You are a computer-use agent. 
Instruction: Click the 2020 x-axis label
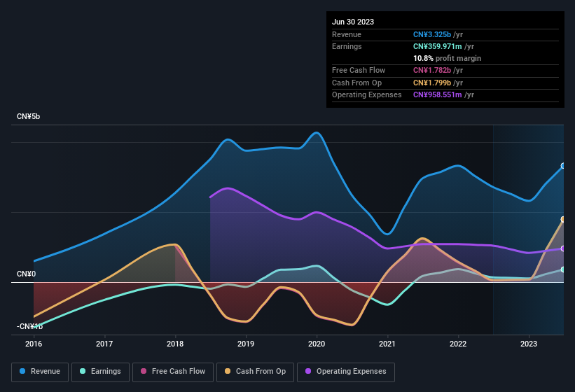click(317, 344)
